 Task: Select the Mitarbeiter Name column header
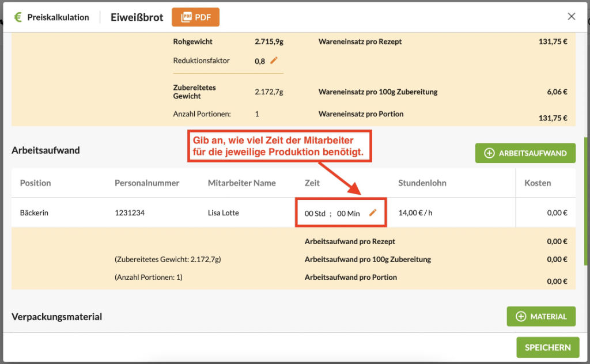click(x=241, y=183)
